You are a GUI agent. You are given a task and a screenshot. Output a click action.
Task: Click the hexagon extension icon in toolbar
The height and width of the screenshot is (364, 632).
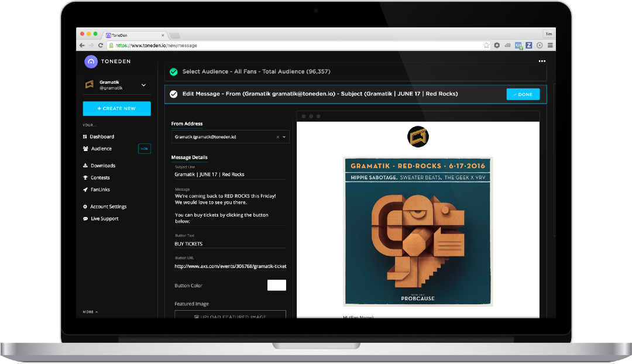(x=497, y=46)
